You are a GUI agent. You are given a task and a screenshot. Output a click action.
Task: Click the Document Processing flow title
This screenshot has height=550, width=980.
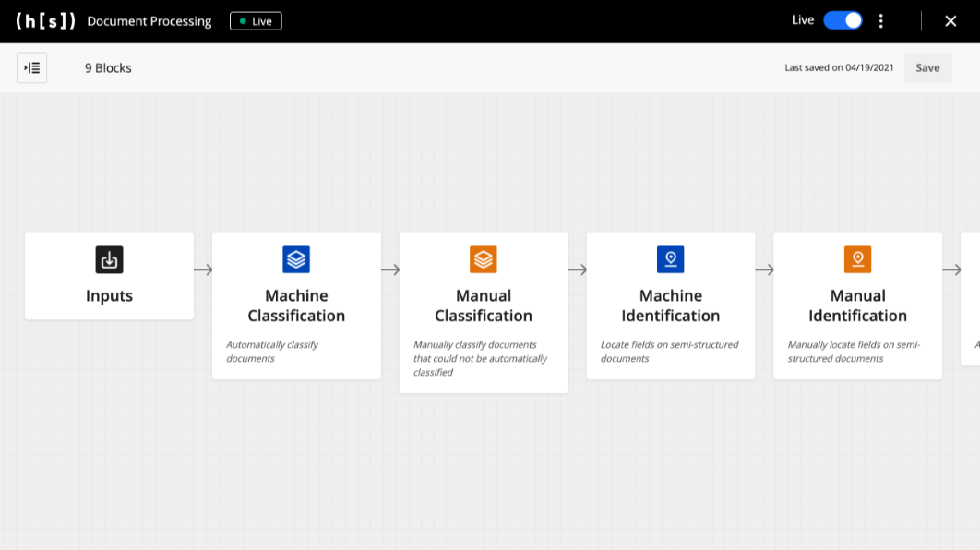(149, 21)
